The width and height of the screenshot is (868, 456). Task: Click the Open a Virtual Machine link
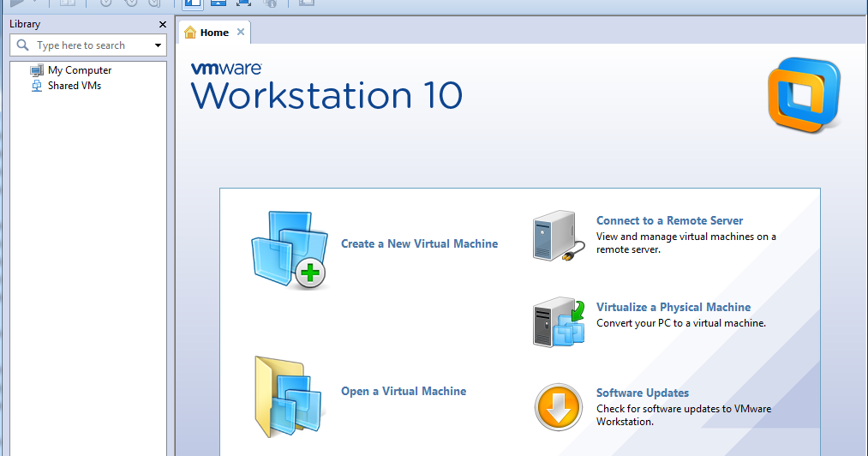tap(404, 391)
